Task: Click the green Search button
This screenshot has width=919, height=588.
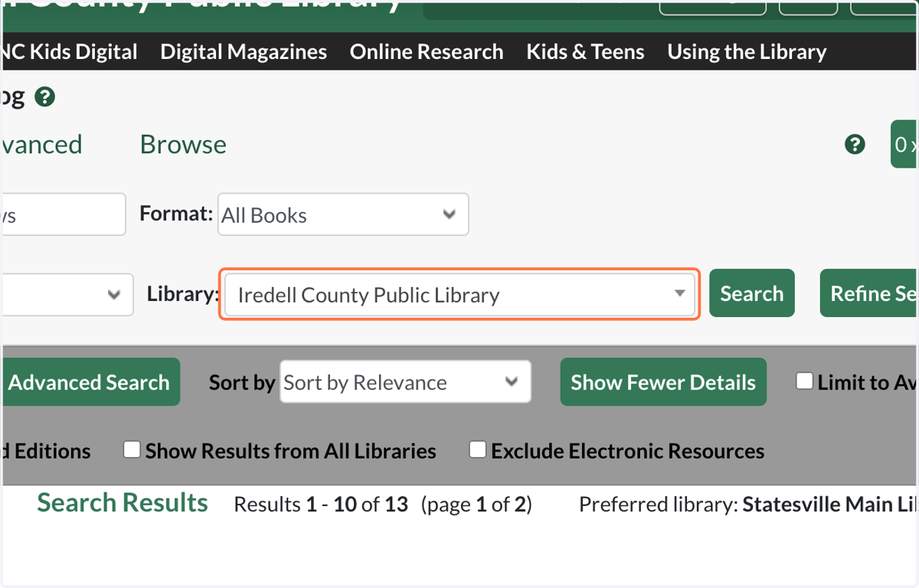Action: pos(752,293)
